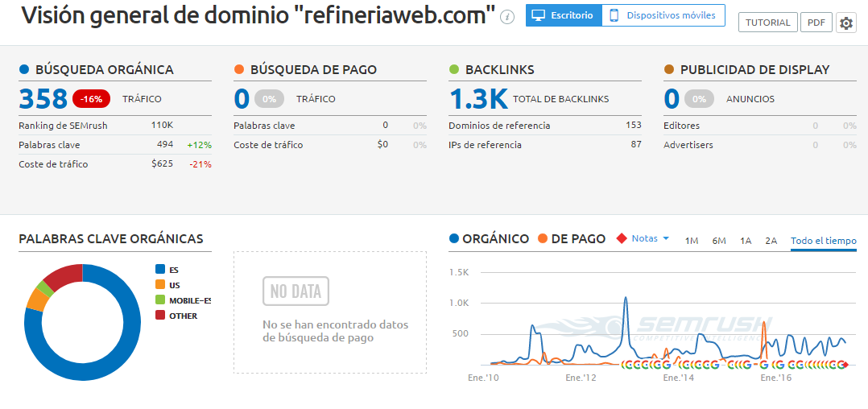Click the red diamond Notas icon
Image resolution: width=868 pixels, height=409 pixels.
(x=622, y=238)
